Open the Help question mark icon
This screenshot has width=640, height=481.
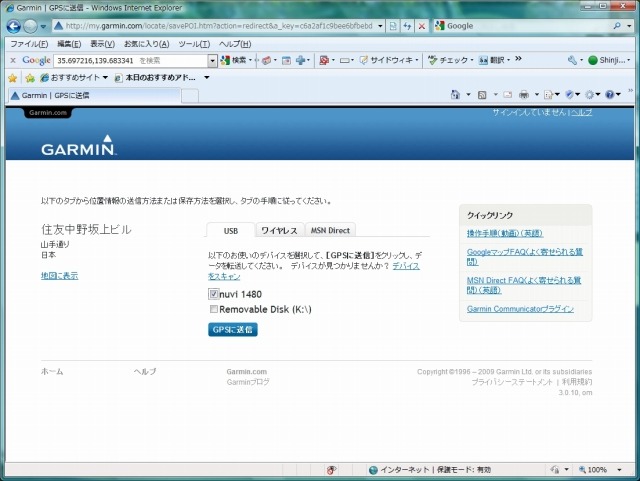[x=613, y=95]
